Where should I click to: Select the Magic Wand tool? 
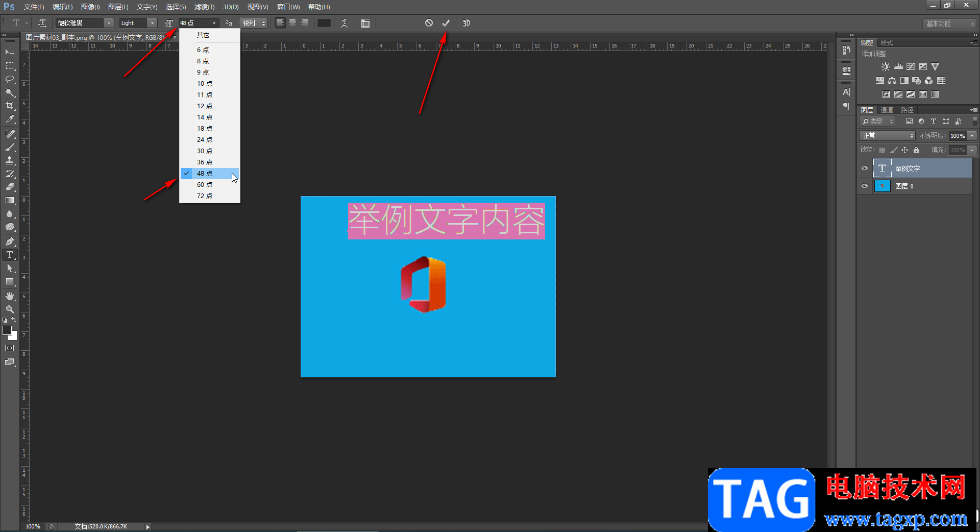10,92
